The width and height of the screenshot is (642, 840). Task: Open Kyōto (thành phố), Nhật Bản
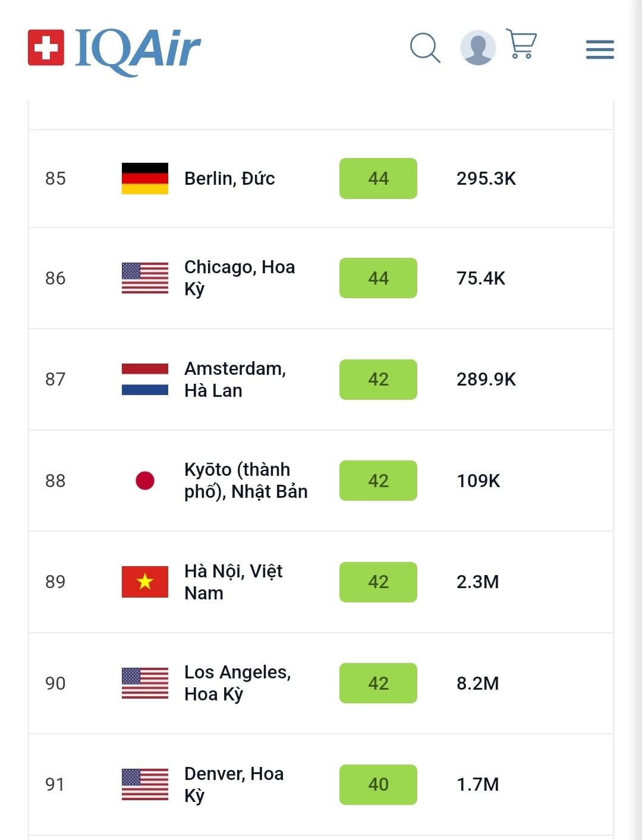pyautogui.click(x=246, y=481)
